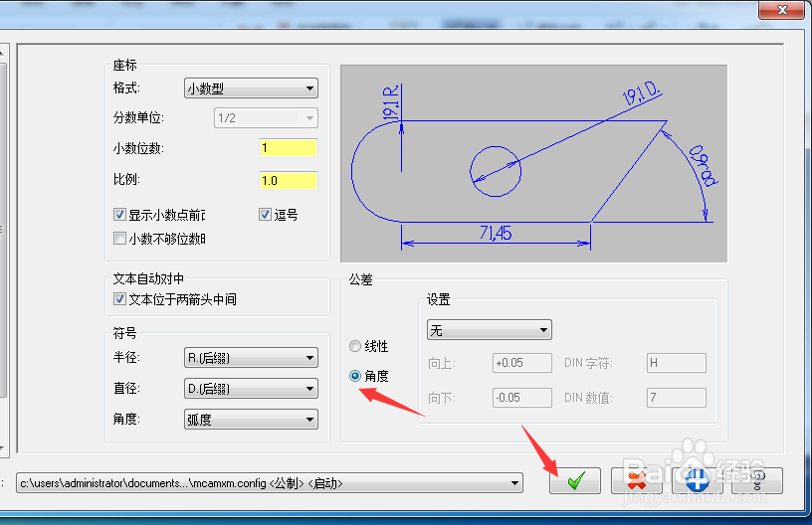Open help with the question mark button
The width and height of the screenshot is (812, 525).
click(x=757, y=480)
